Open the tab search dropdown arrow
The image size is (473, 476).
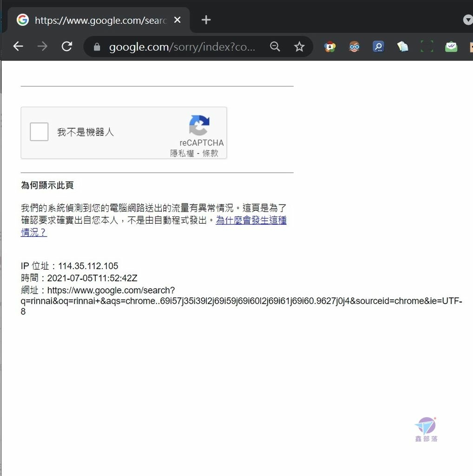pyautogui.click(x=468, y=20)
